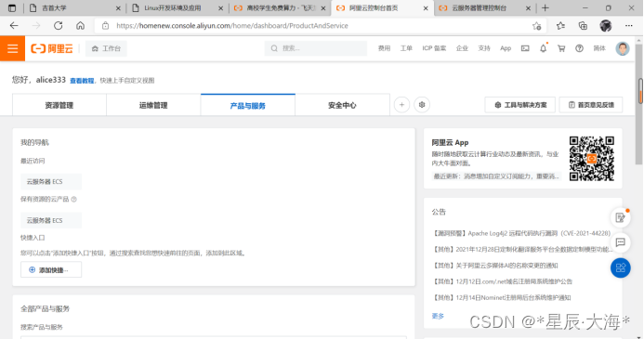Viewport: 644px width, 339px height.
Task: Open the 费用 menu
Action: 384,48
